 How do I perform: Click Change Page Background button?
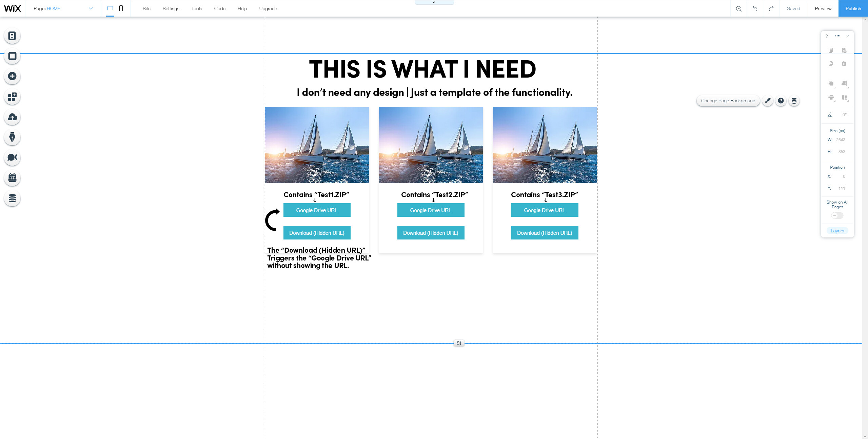click(728, 101)
